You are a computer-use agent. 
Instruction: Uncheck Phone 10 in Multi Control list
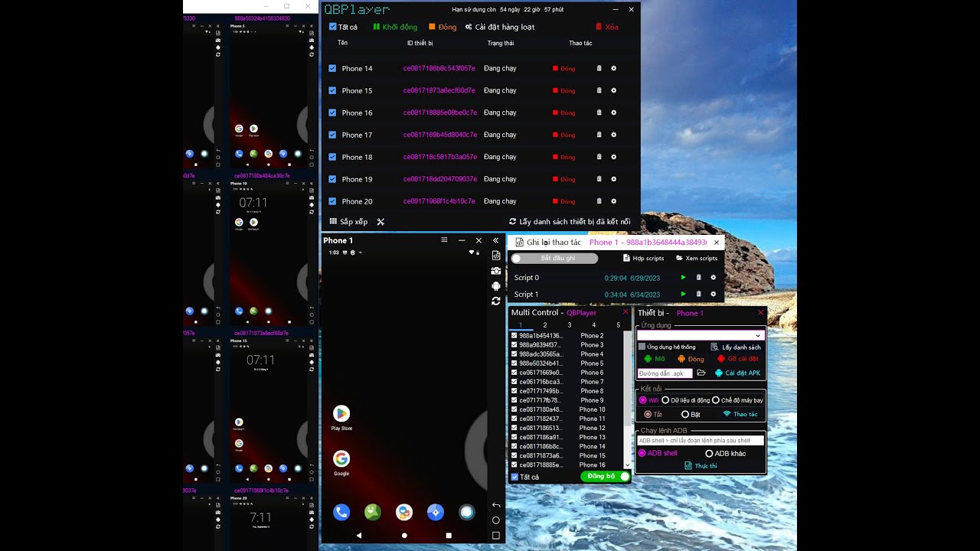[x=514, y=409]
